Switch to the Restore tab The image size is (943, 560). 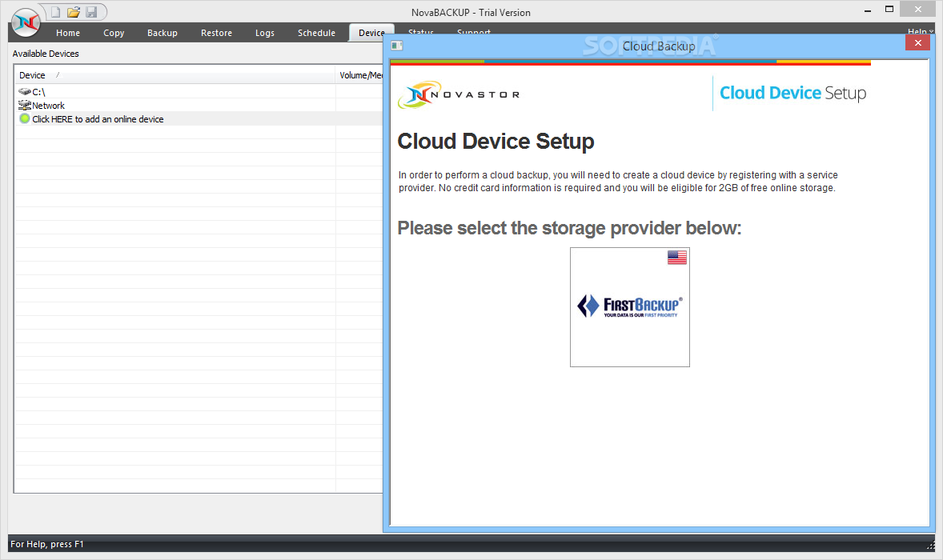pos(216,33)
